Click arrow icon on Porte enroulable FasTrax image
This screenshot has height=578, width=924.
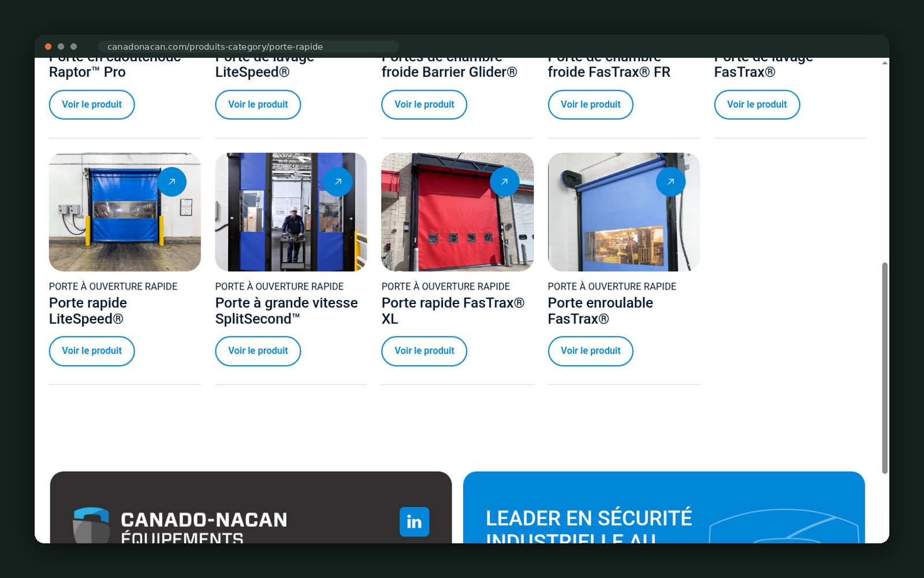point(670,181)
